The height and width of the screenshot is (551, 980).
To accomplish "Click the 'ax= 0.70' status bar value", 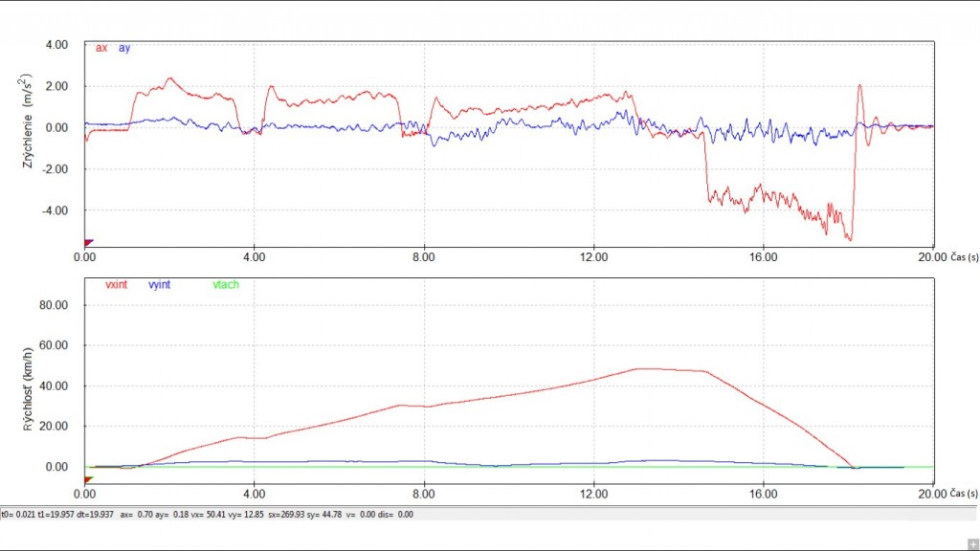I will (136, 515).
